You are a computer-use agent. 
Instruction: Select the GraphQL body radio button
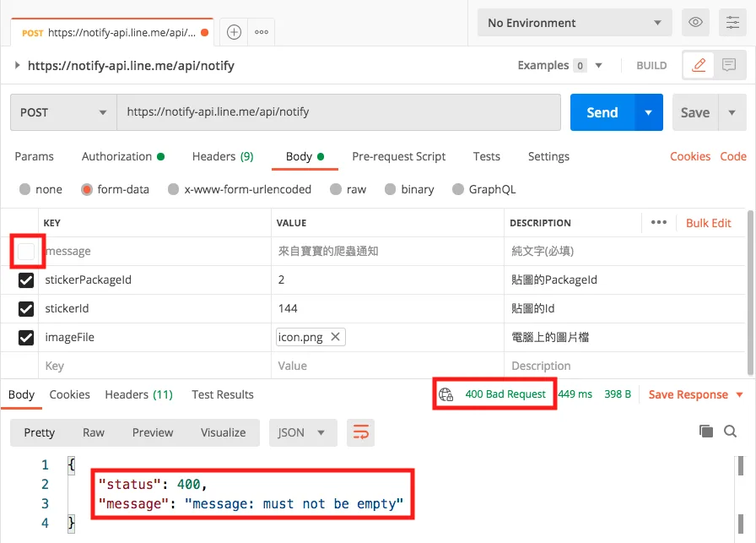point(458,189)
